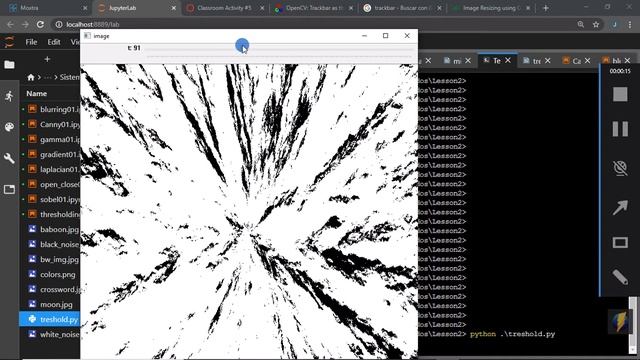Screen dimensions: 640x360
Task: Close the JupyterLab browser tab
Action: pyautogui.click(x=173, y=8)
